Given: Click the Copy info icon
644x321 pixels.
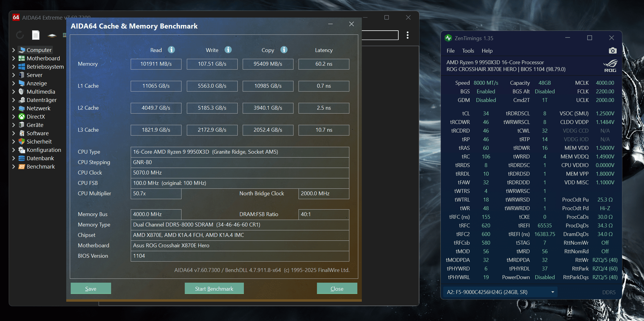Looking at the screenshot, I should click(284, 50).
